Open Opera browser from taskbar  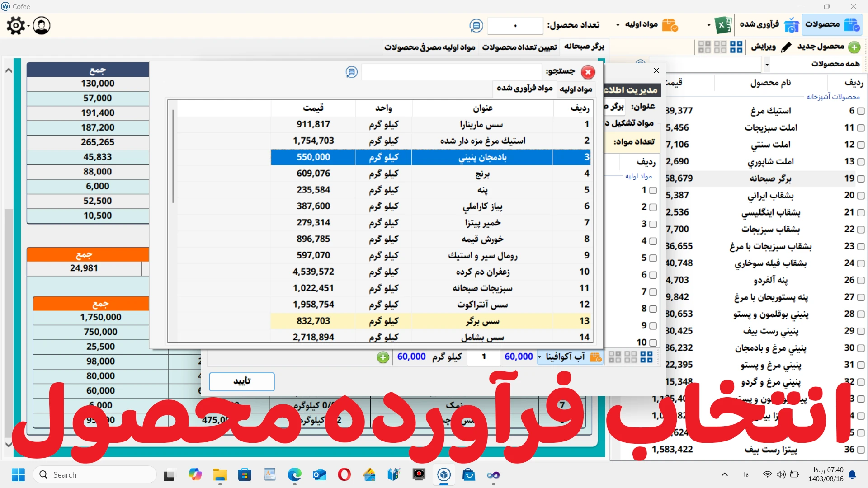click(344, 475)
